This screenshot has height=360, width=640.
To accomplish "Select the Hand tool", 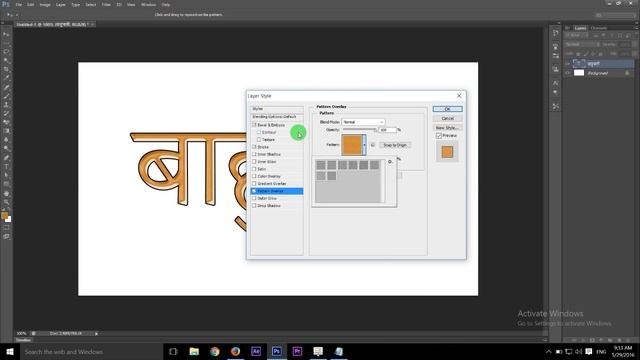I will click(x=6, y=193).
